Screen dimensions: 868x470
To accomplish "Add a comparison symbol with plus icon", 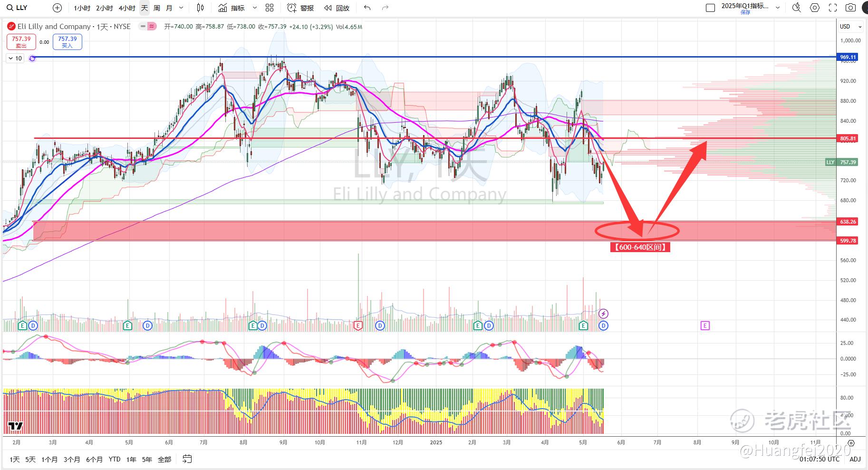I will 57,8.
